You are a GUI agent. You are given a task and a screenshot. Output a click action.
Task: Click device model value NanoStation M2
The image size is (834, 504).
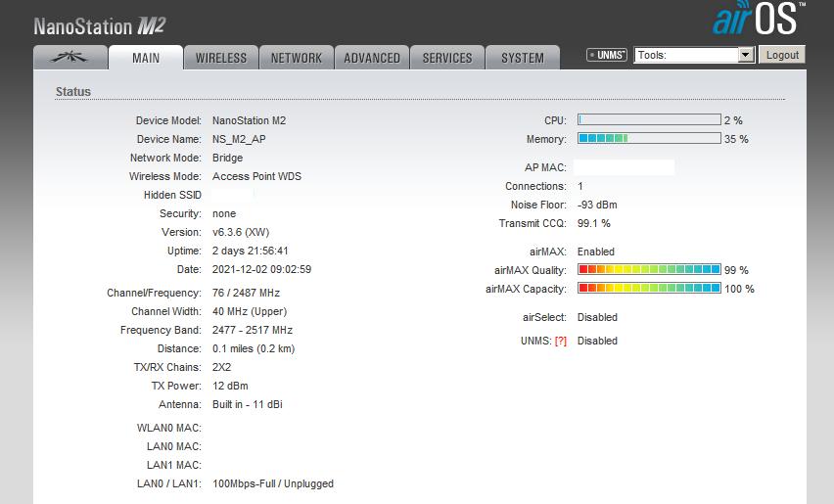pos(249,120)
